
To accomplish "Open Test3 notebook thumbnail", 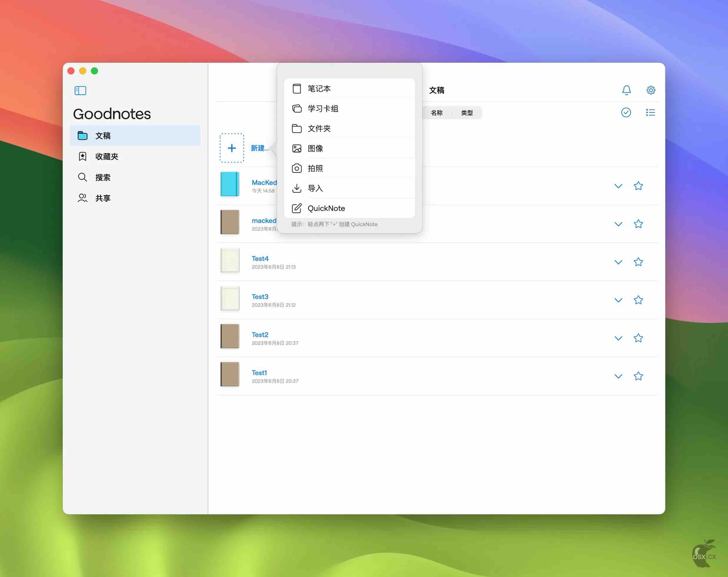I will pos(230,298).
